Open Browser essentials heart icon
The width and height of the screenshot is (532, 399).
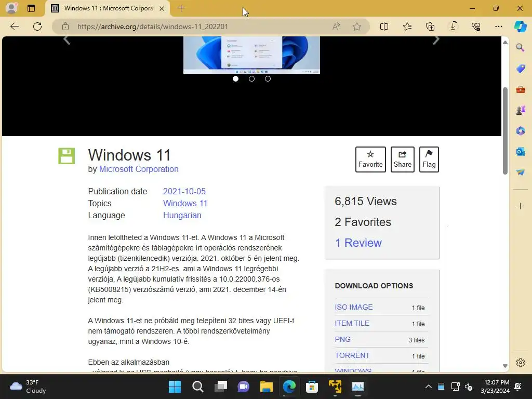(476, 26)
